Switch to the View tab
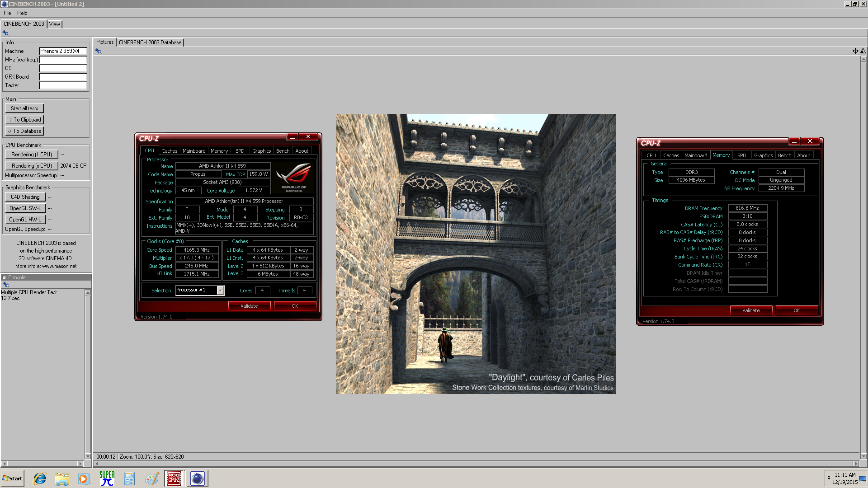This screenshot has width=868, height=488. (x=55, y=24)
